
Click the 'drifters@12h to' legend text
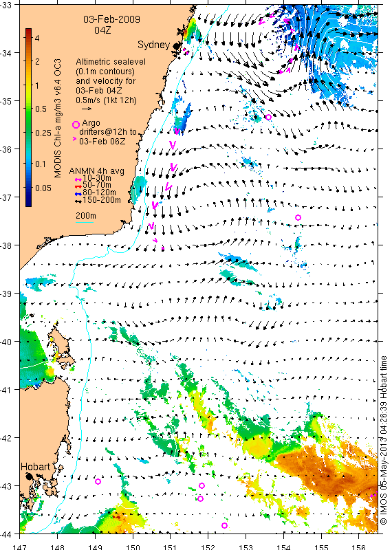click(108, 132)
